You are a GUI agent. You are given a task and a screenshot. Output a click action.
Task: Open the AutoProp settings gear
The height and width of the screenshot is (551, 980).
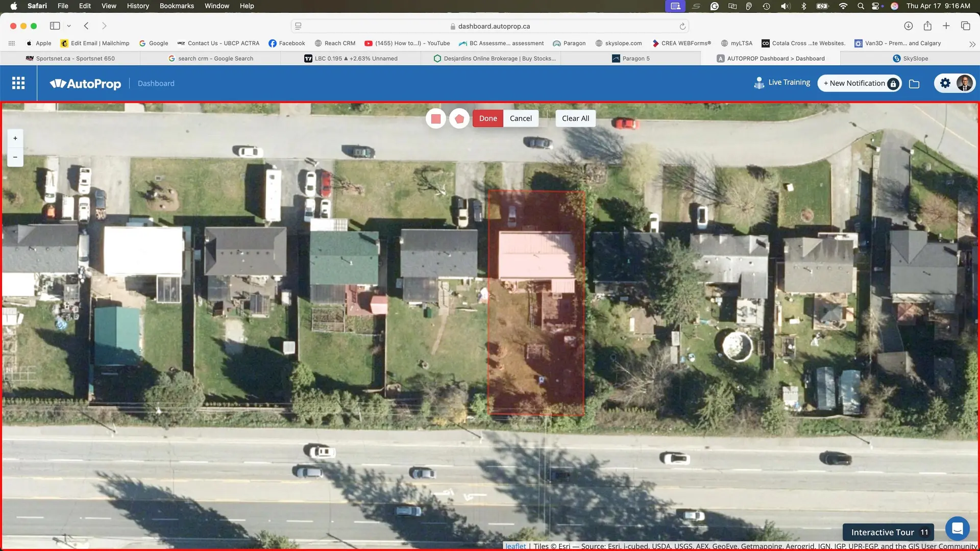(945, 83)
